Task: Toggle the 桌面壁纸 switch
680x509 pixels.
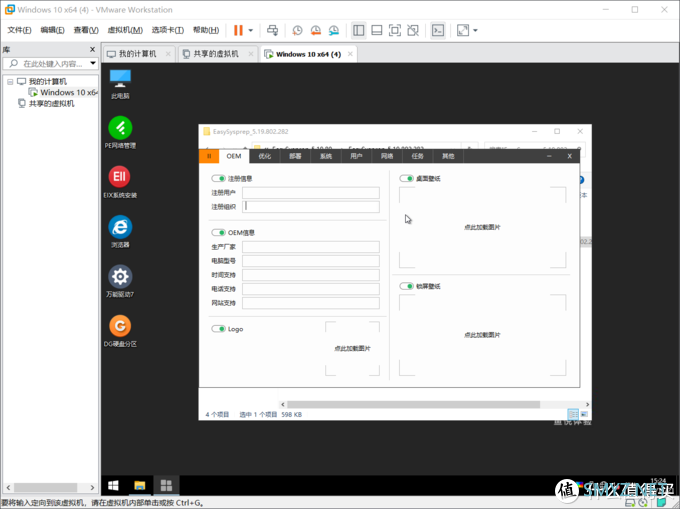Action: tap(407, 179)
